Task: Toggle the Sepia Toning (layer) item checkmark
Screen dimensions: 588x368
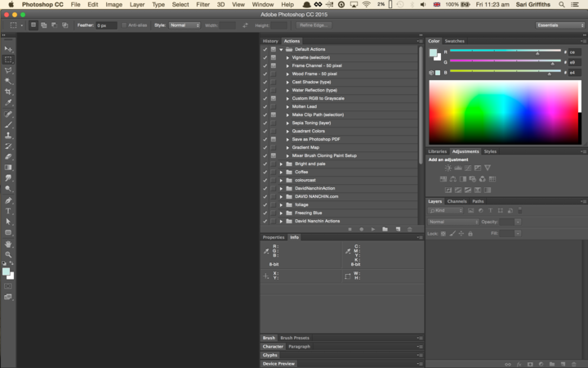Action: (265, 123)
